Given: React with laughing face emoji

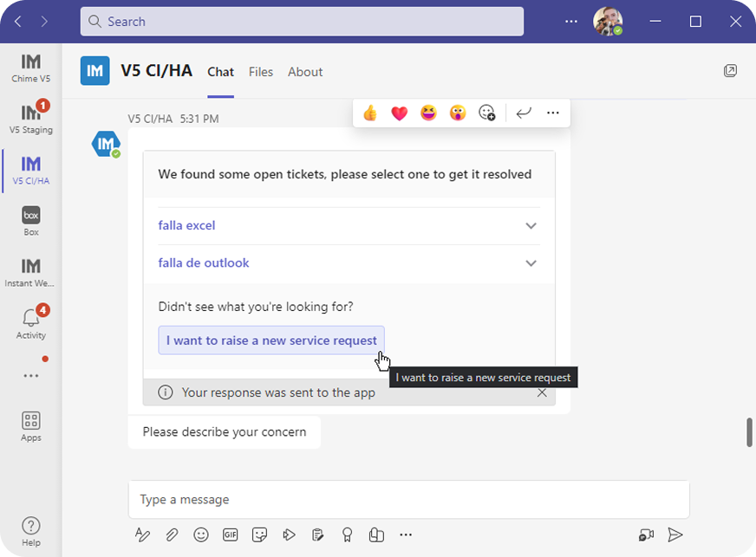Looking at the screenshot, I should coord(428,113).
